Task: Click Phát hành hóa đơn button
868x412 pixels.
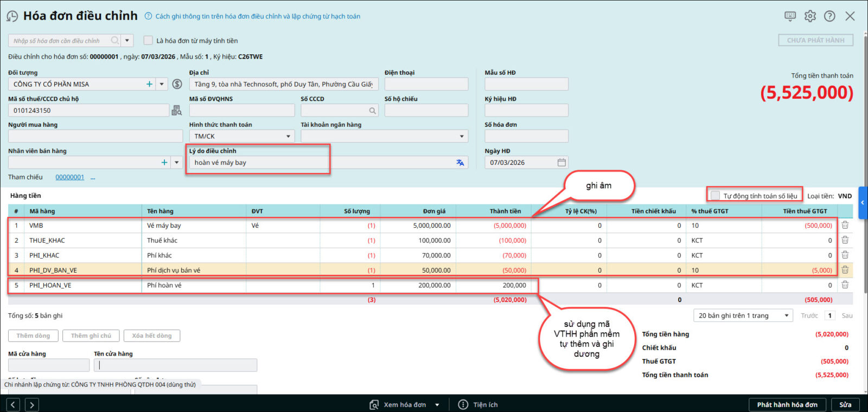Action: pos(787,405)
